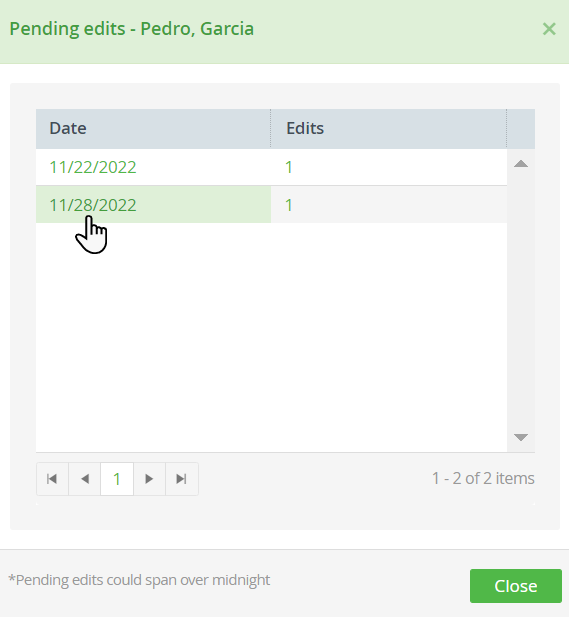
Task: Sort by Edits column header
Action: 388,129
